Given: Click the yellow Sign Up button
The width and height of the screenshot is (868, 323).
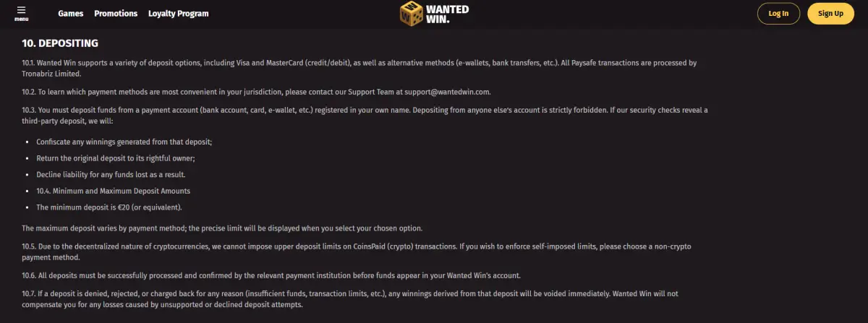Looking at the screenshot, I should (830, 13).
